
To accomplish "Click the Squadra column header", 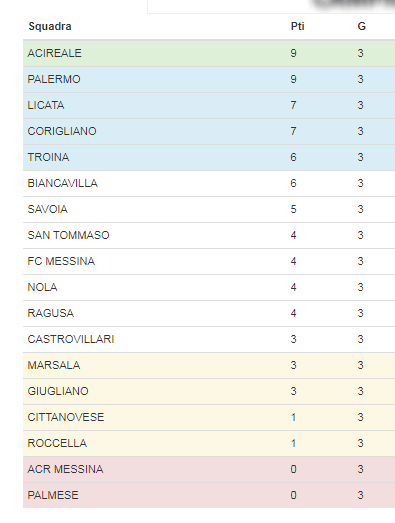I will click(50, 26).
